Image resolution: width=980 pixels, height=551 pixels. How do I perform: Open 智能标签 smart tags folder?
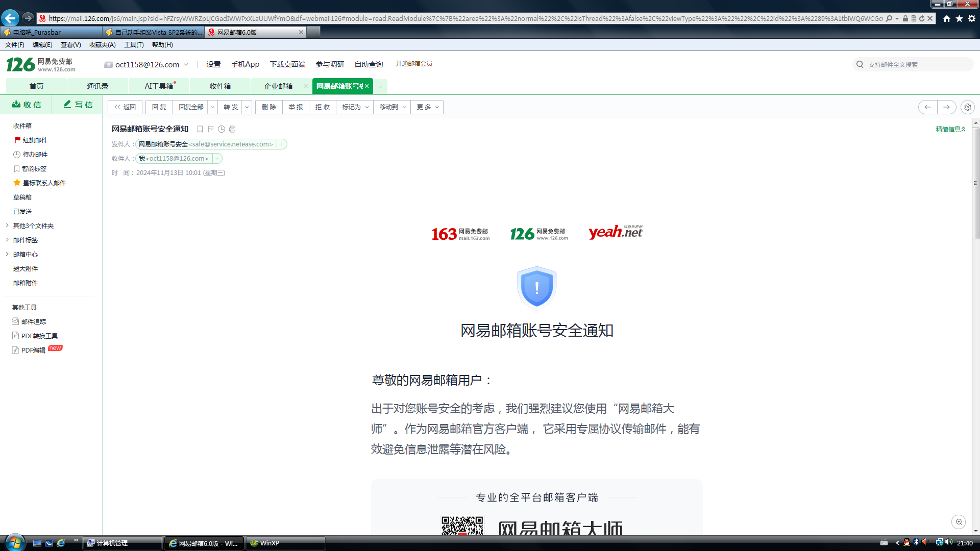(x=30, y=168)
